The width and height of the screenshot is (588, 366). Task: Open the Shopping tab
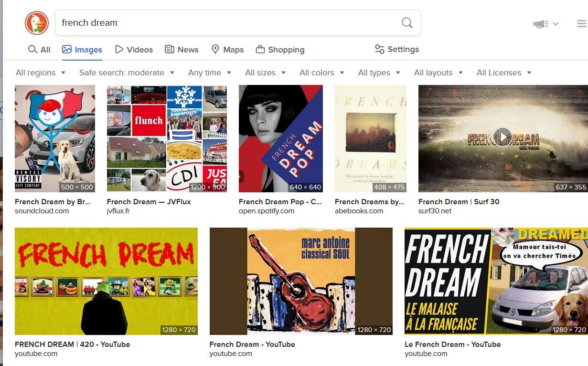[280, 50]
